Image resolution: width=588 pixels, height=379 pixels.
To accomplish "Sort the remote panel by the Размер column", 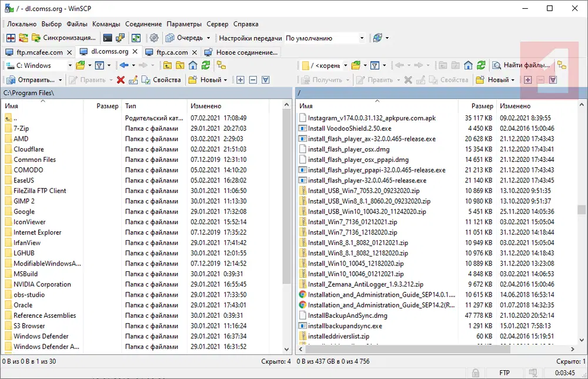I will 477,106.
